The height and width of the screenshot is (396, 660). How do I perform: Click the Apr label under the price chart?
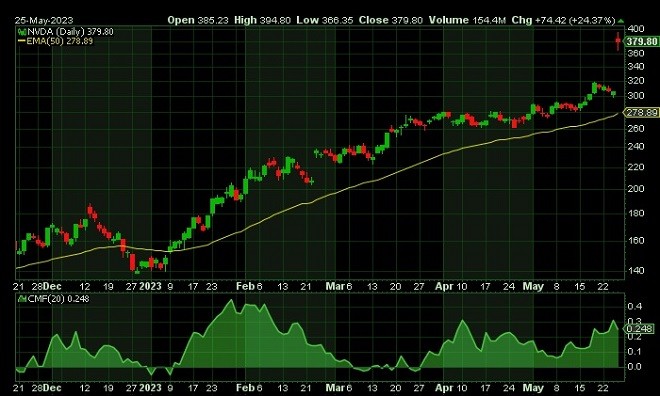(444, 287)
